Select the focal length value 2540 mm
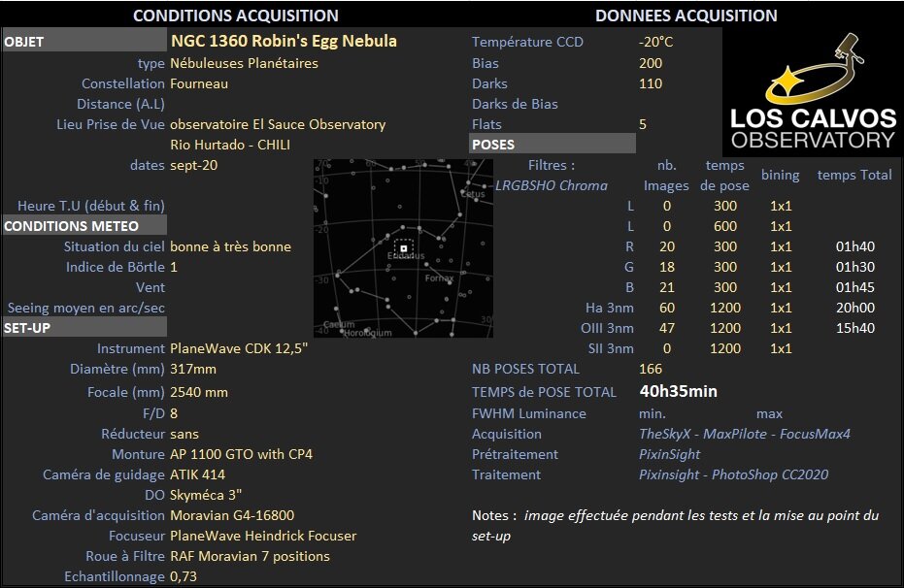This screenshot has width=904, height=588. [199, 392]
